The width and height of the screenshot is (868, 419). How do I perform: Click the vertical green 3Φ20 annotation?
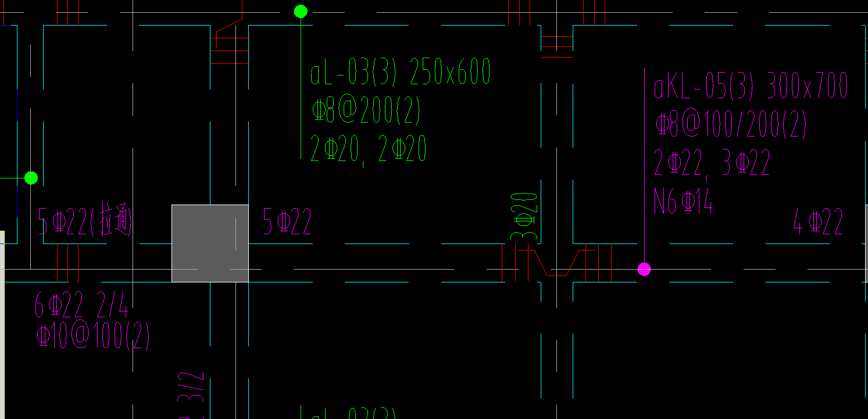coord(524,217)
